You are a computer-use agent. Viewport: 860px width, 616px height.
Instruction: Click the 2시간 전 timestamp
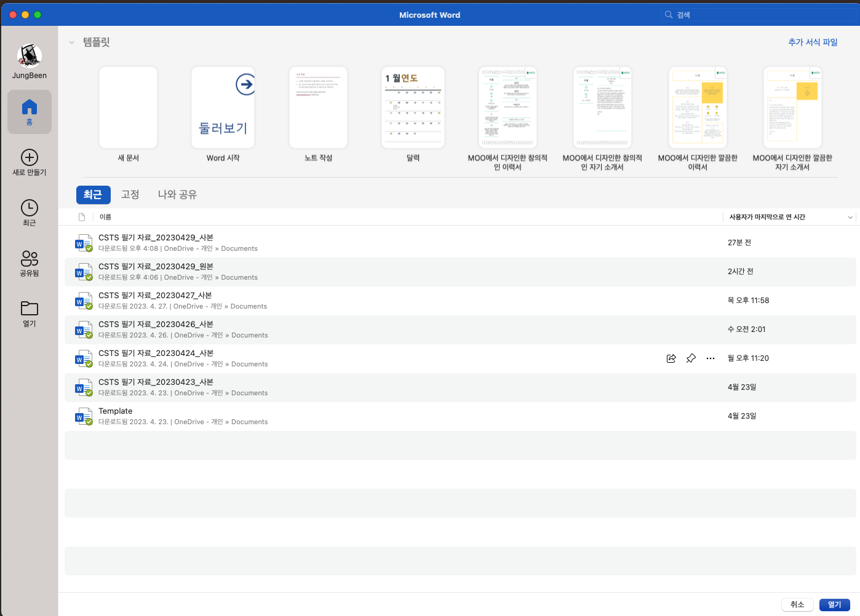741,272
